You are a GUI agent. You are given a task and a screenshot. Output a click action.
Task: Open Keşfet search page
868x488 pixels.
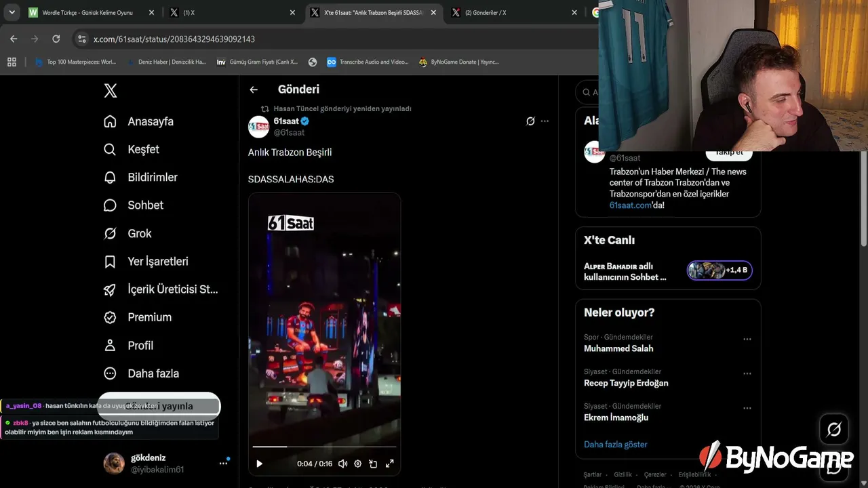131,149
